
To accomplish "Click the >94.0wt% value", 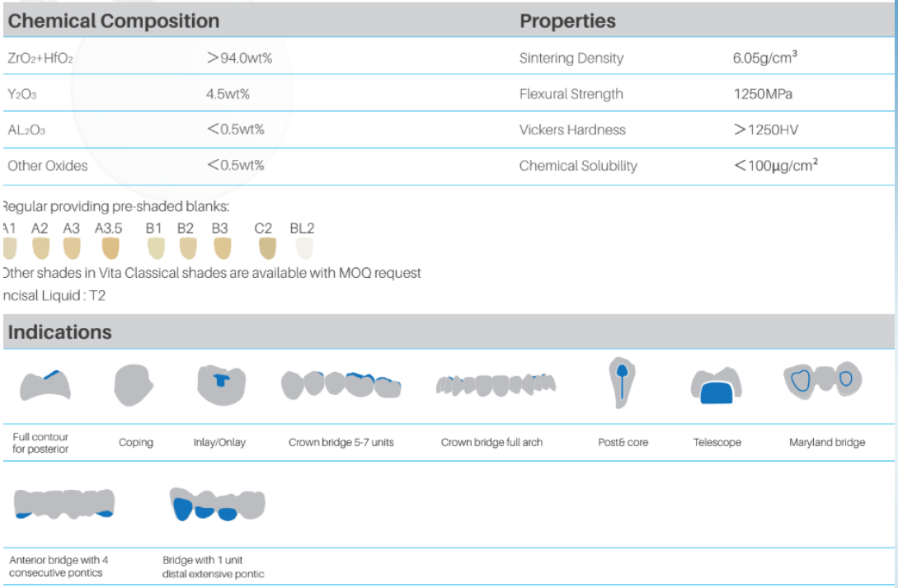I will coord(239,58).
